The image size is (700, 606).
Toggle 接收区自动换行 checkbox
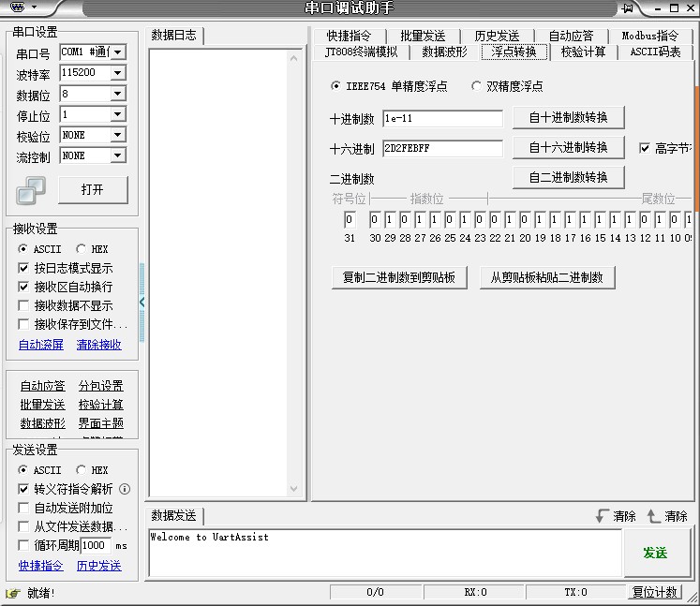click(23, 287)
